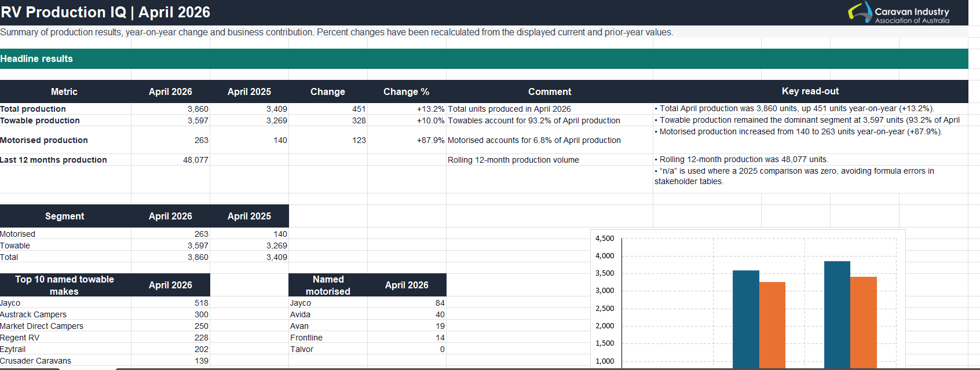Select the 'Avida' motorised row

click(367, 314)
